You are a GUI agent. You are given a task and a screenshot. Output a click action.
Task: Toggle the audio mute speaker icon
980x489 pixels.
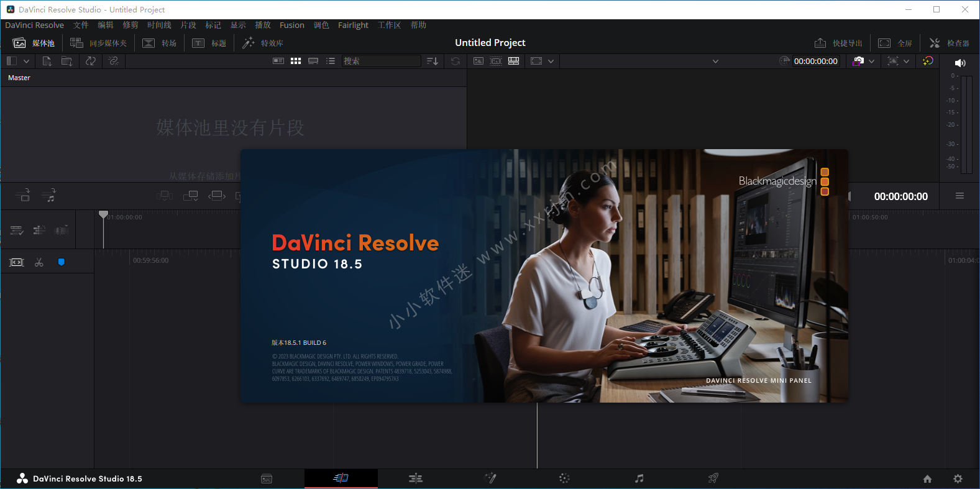[959, 63]
